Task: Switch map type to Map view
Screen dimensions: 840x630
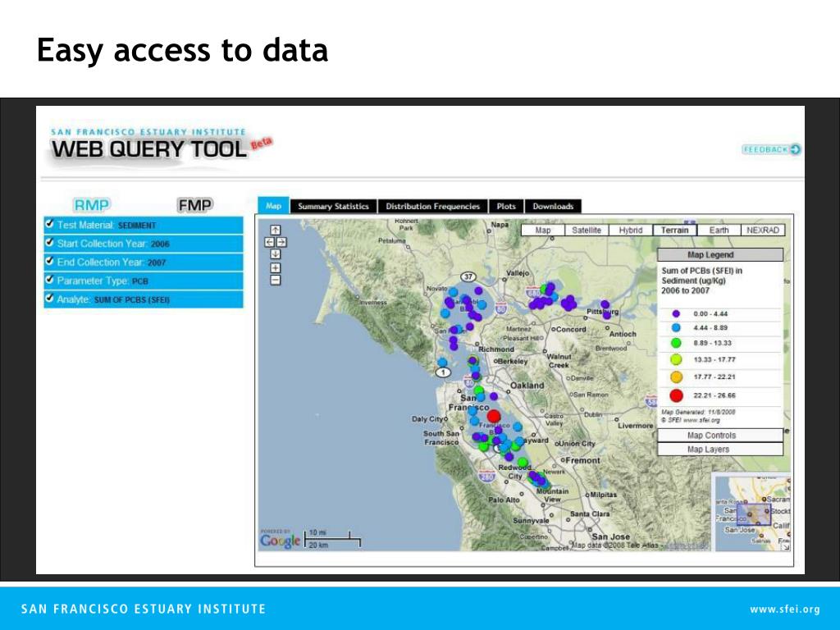Action: 543,231
